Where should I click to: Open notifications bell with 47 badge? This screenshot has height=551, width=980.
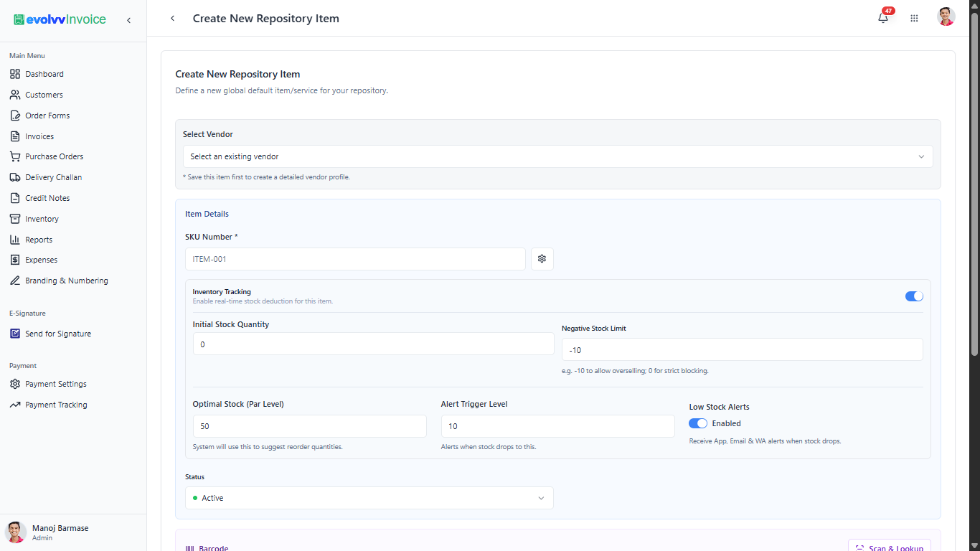pos(884,17)
